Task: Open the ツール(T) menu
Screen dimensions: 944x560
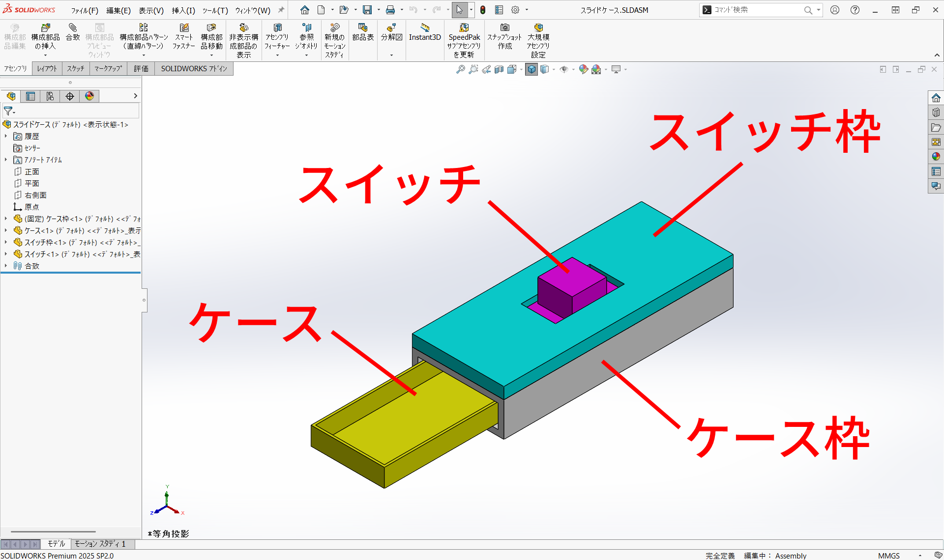Action: coord(215,10)
